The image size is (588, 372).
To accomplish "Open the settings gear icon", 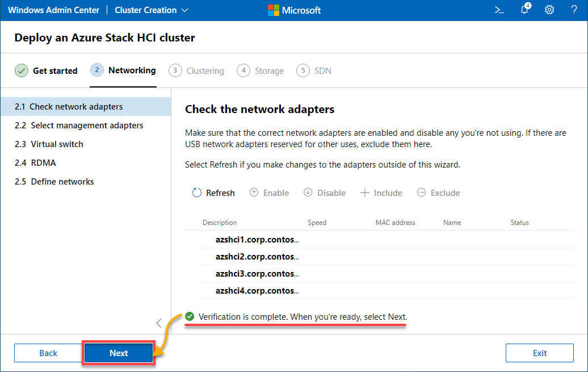I will coord(549,10).
